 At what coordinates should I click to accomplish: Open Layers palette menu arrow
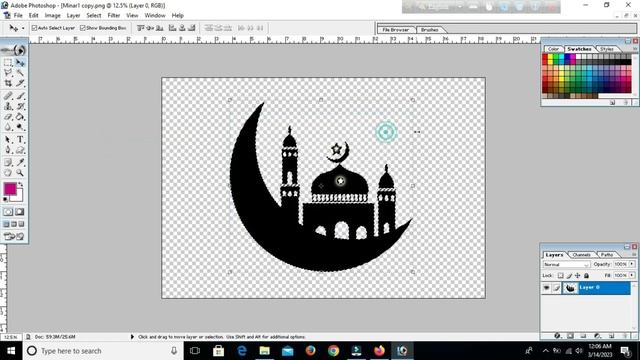point(634,255)
